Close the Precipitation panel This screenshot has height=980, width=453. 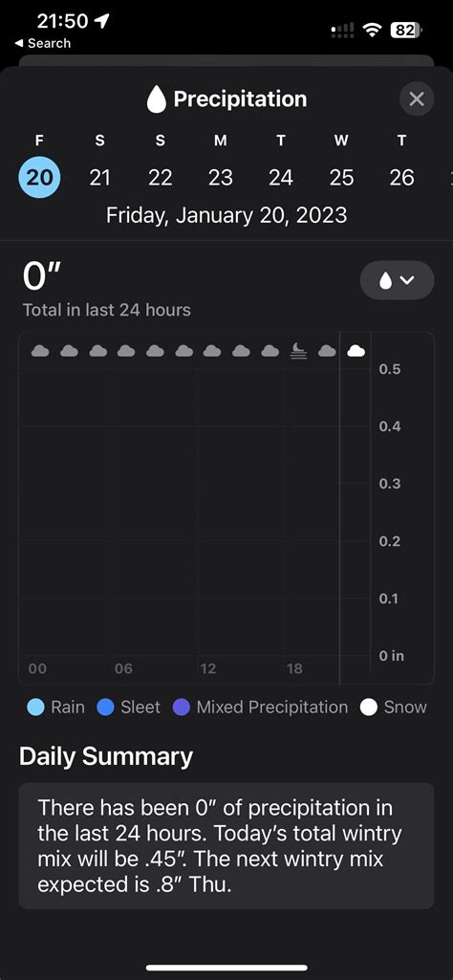pos(417,98)
